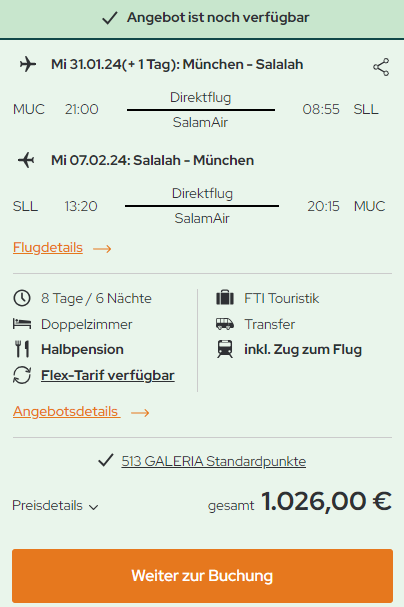Click the total price 1.026,00 €

pos(327,502)
